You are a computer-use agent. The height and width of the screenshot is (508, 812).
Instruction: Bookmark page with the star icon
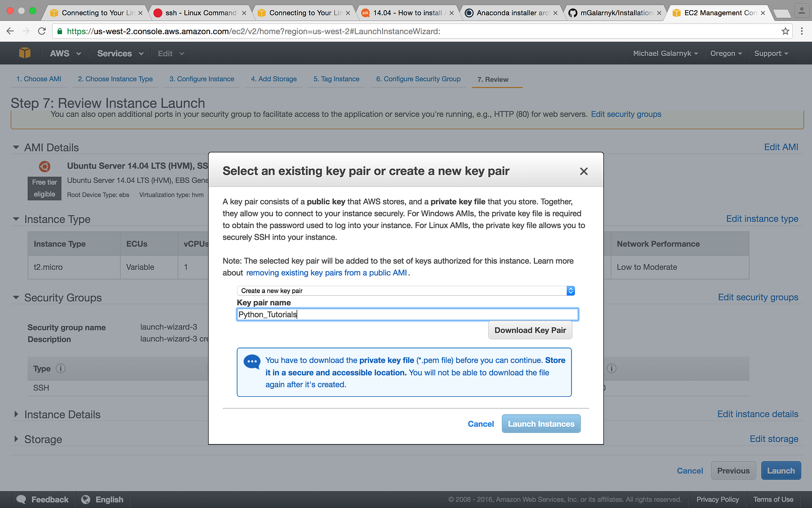click(785, 31)
